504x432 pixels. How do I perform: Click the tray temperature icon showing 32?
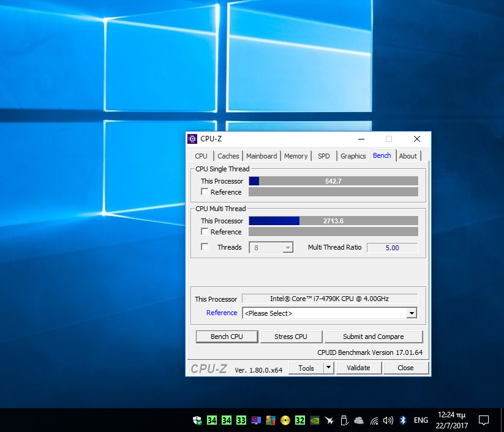click(300, 420)
